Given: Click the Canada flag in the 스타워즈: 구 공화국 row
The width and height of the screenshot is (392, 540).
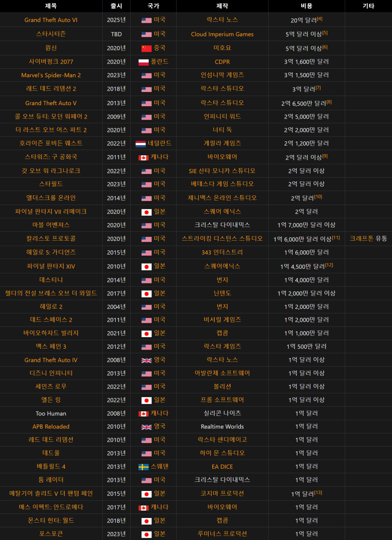Looking at the screenshot, I should point(143,158).
